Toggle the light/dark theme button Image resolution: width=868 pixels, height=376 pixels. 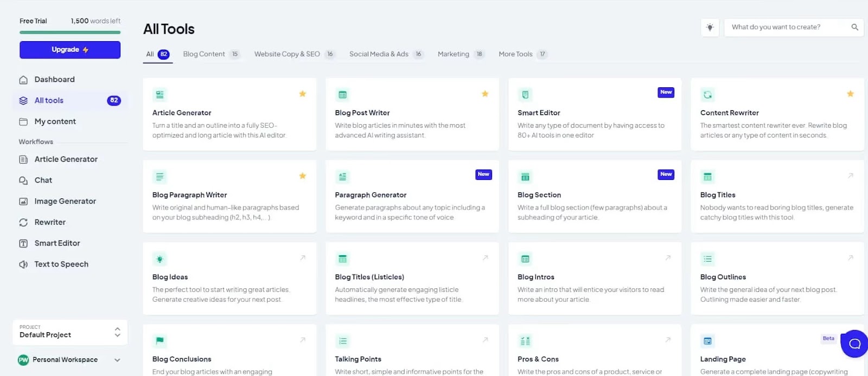click(x=710, y=27)
